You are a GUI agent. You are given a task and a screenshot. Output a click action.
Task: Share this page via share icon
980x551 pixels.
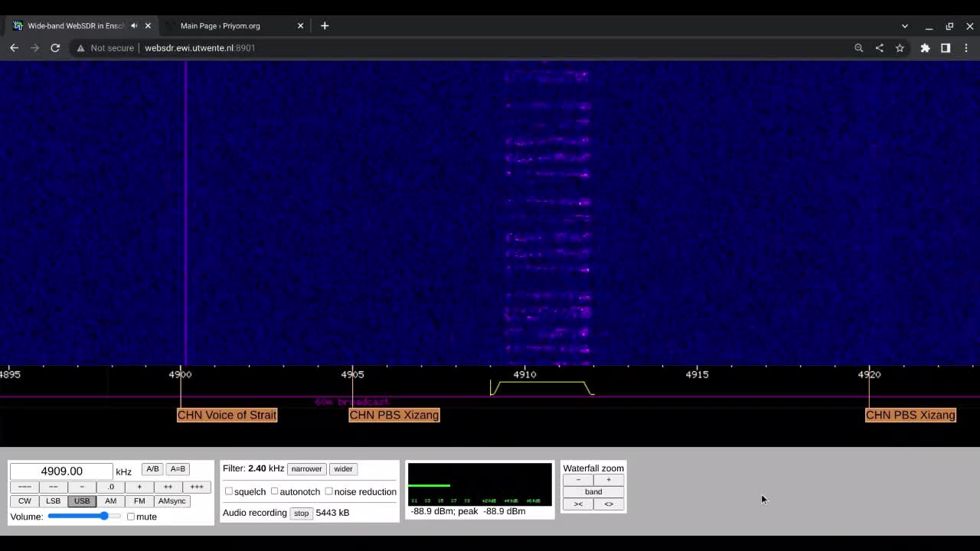pyautogui.click(x=879, y=47)
